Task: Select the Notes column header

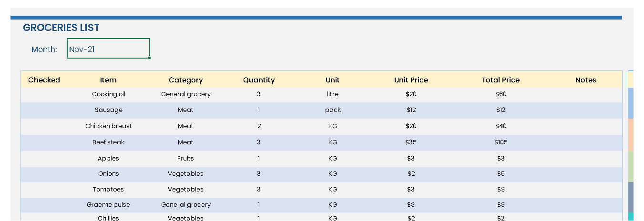Action: tap(585, 80)
